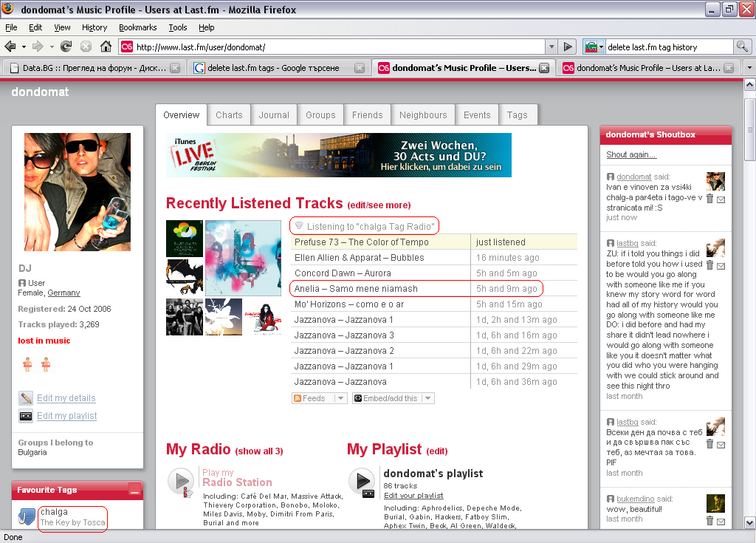
Task: Click the Embed/add this button
Action: [387, 398]
